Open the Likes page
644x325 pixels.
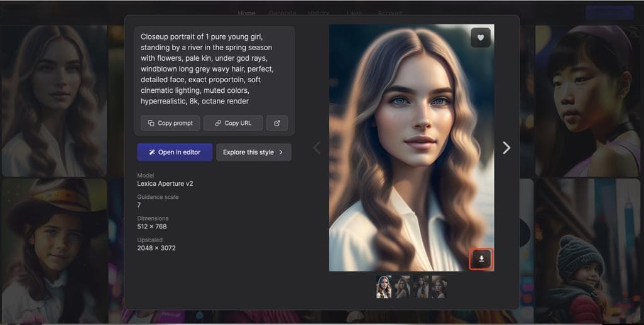coord(354,13)
